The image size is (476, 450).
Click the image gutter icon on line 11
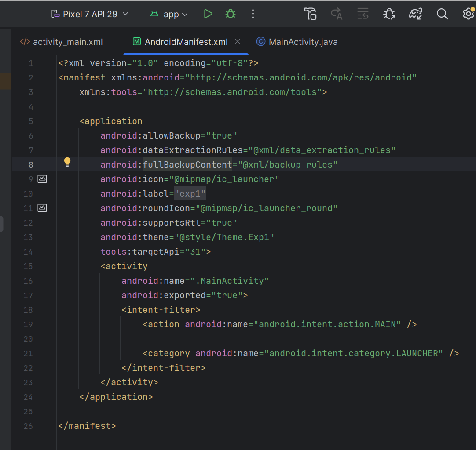(x=42, y=208)
